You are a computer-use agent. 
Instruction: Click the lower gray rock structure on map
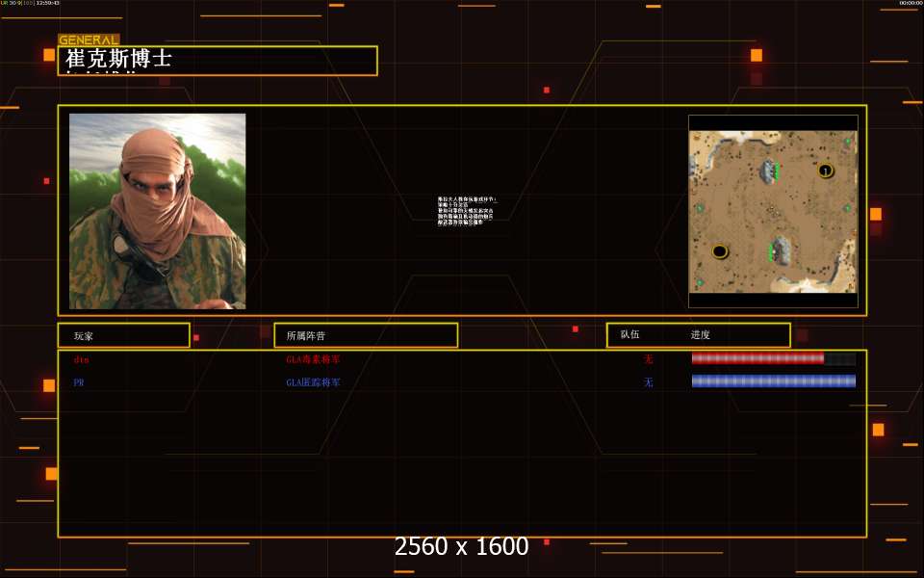coord(781,251)
